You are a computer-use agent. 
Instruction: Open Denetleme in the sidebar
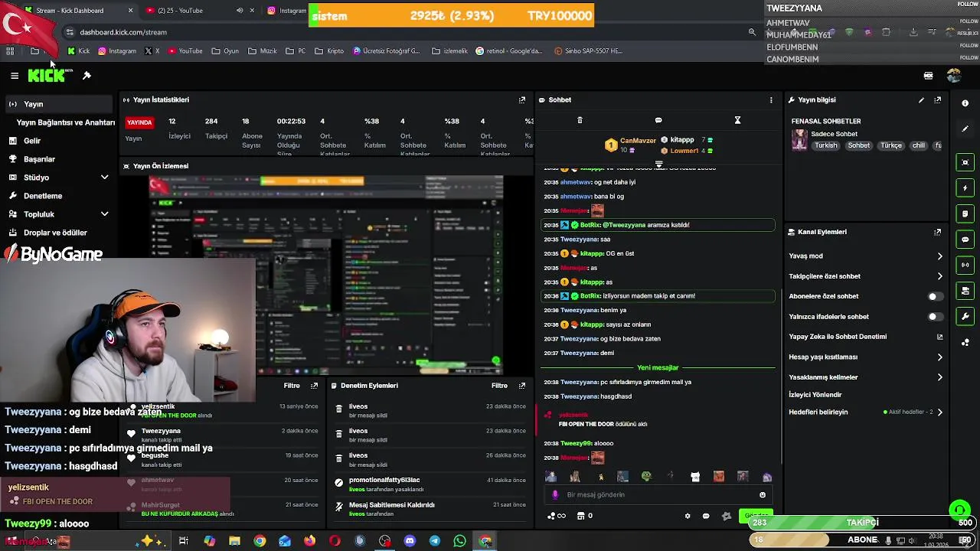tap(43, 196)
